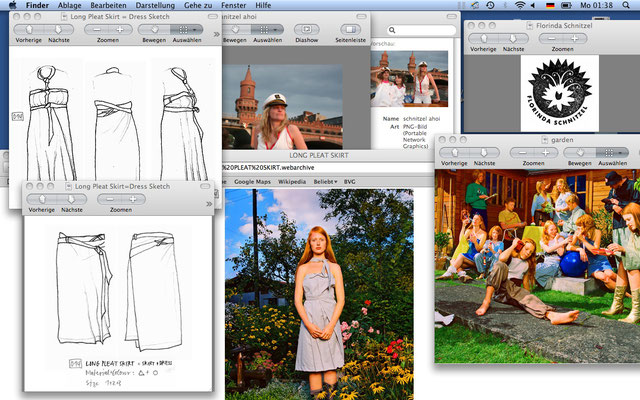
Task: Open Wikipedia bookmark
Action: pos(292,182)
